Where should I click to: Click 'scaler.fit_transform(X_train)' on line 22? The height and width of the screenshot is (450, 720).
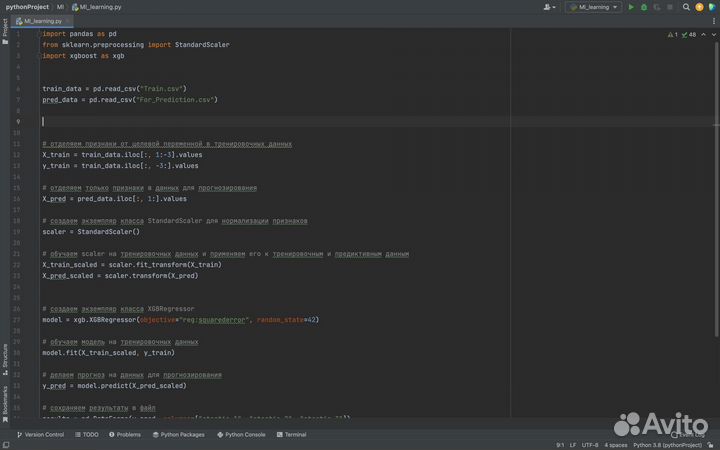point(165,265)
